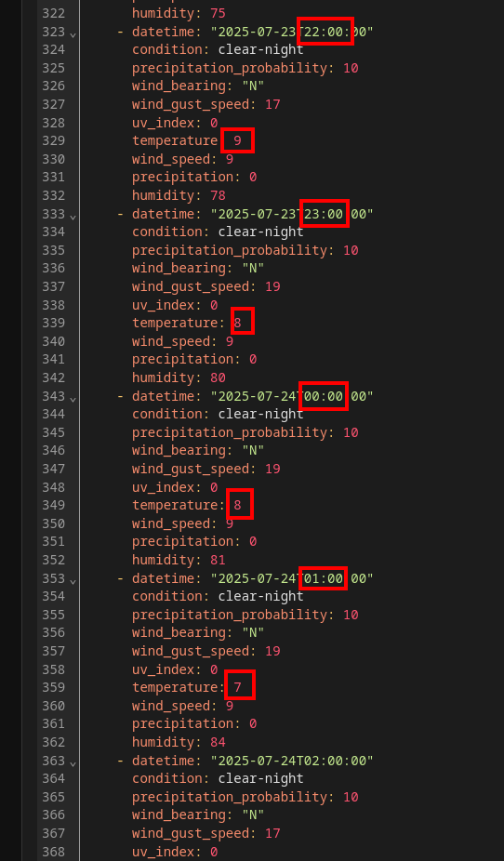
Task: Click humidity value 81 on line 352
Action: coord(218,560)
